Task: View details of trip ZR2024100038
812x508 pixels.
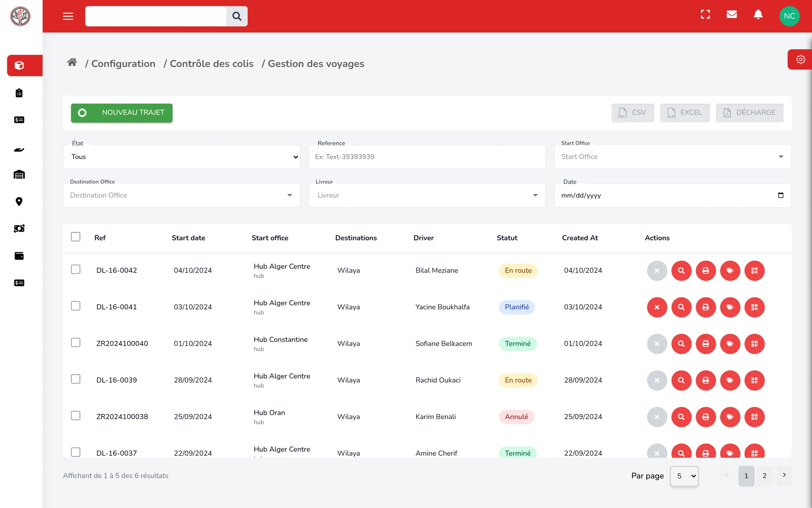Action: pyautogui.click(x=681, y=417)
